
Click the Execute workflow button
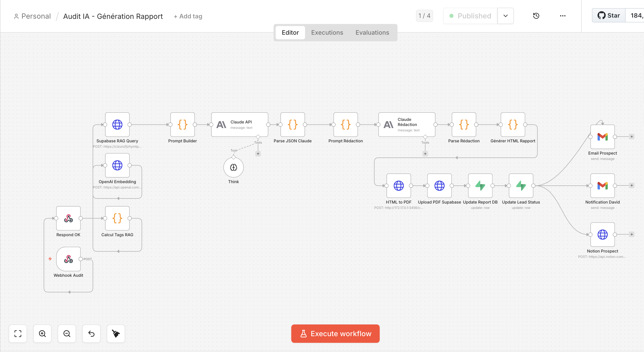[x=335, y=333]
